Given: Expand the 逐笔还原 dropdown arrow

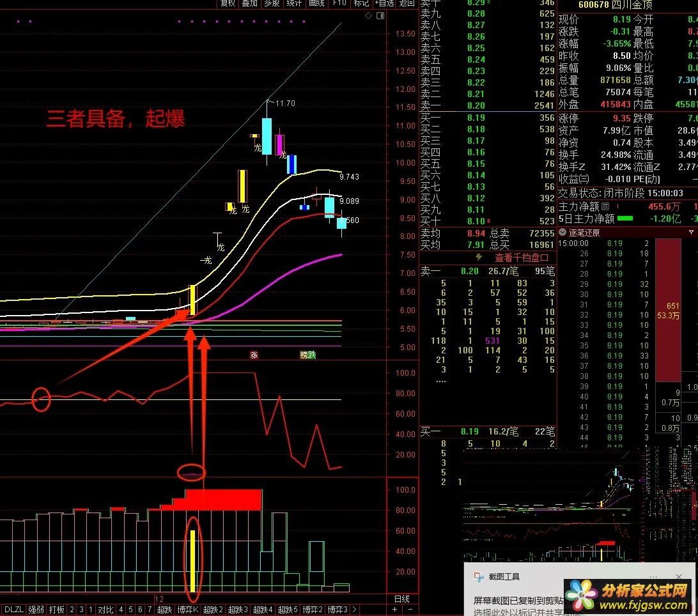Looking at the screenshot, I should [562, 233].
